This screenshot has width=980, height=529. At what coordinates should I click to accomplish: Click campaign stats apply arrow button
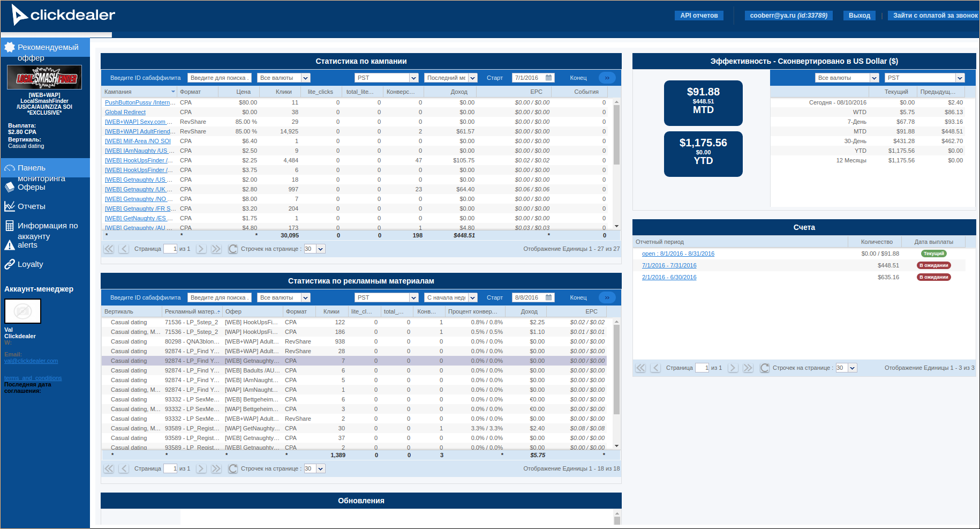[x=607, y=78]
